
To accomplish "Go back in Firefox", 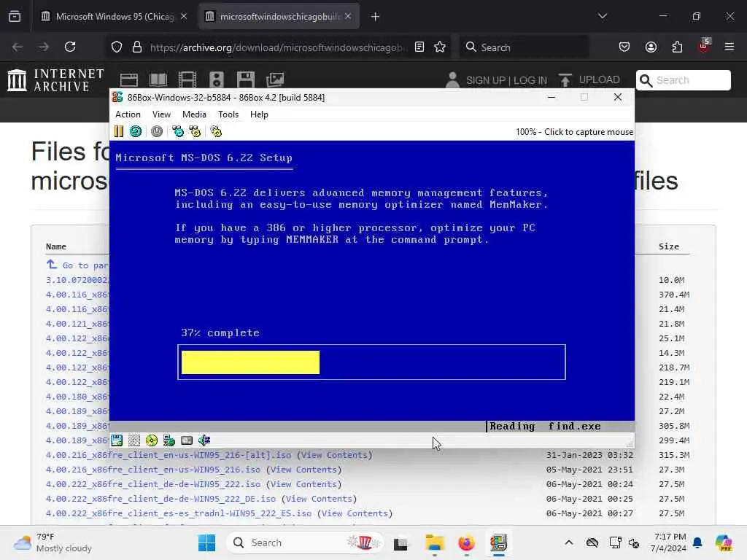I will pos(18,47).
